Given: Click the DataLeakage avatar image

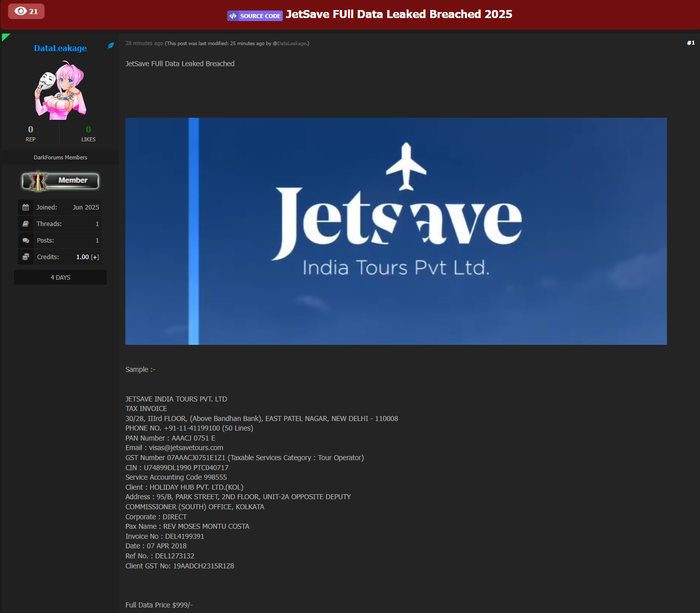Looking at the screenshot, I should pyautogui.click(x=60, y=89).
